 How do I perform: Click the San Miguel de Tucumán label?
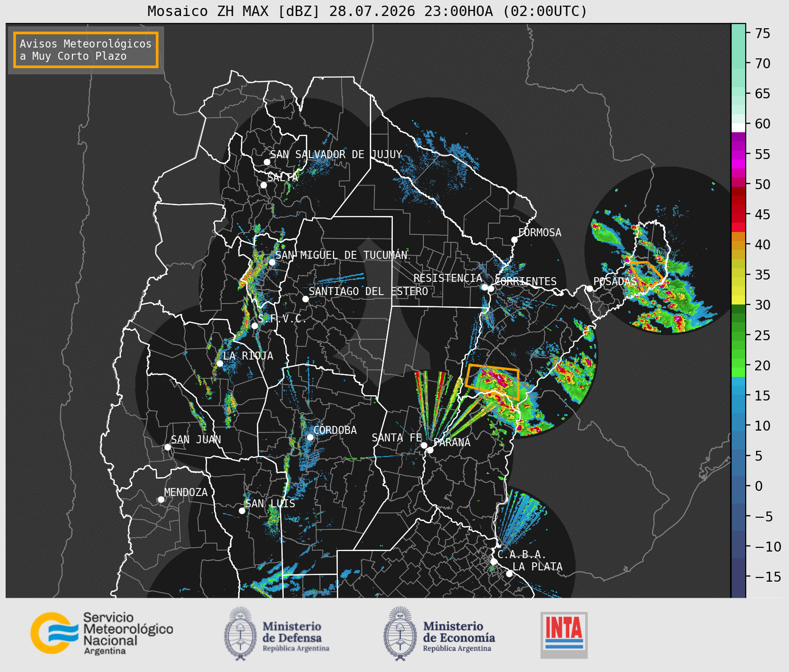click(x=341, y=255)
